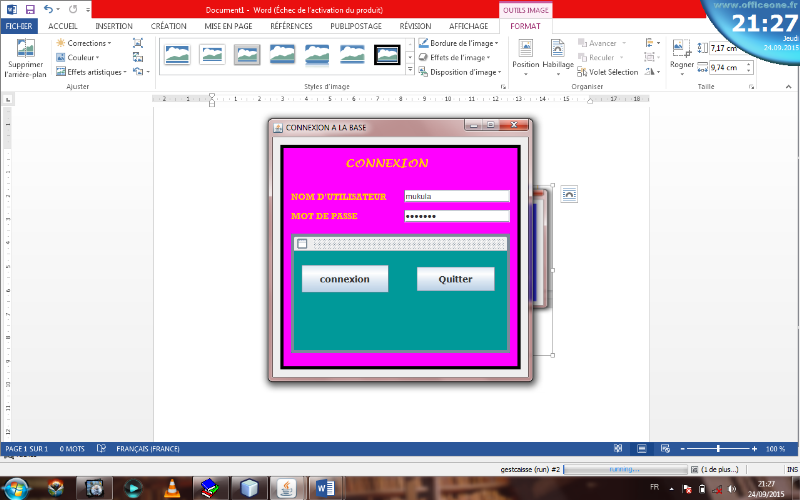The height and width of the screenshot is (500, 800).
Task: Open the Position dropdown button
Action: (x=526, y=58)
